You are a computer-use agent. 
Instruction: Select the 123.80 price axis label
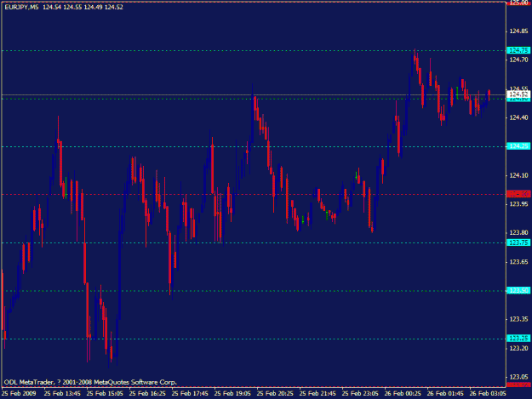point(518,232)
